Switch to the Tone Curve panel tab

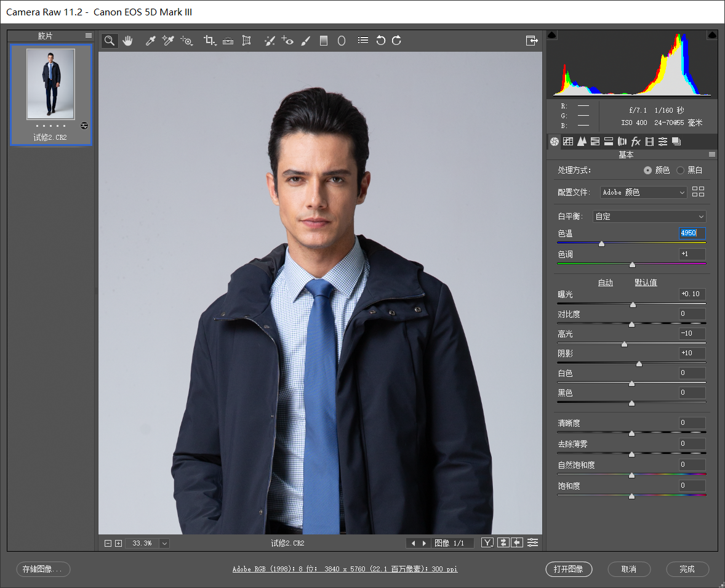[568, 142]
